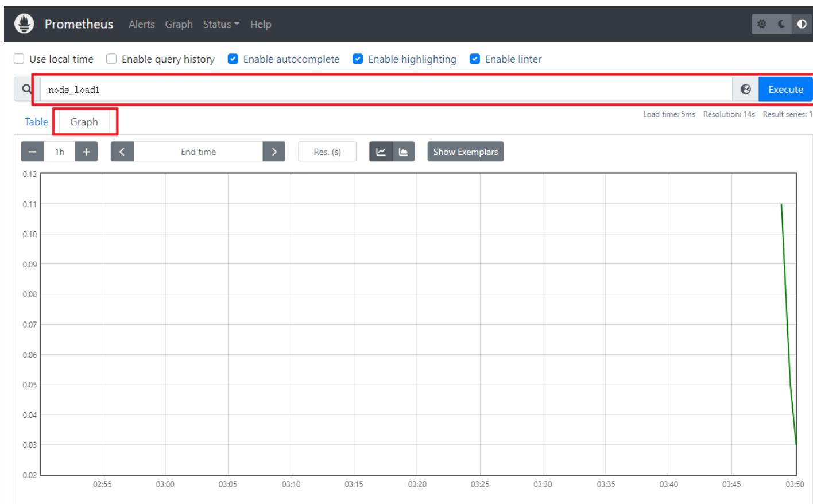Click the Load time: 5ms text
This screenshot has height=504, width=813.
669,114
